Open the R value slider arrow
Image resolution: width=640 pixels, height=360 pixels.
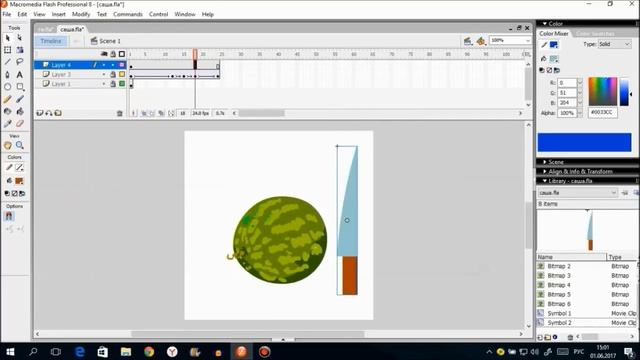coord(580,83)
